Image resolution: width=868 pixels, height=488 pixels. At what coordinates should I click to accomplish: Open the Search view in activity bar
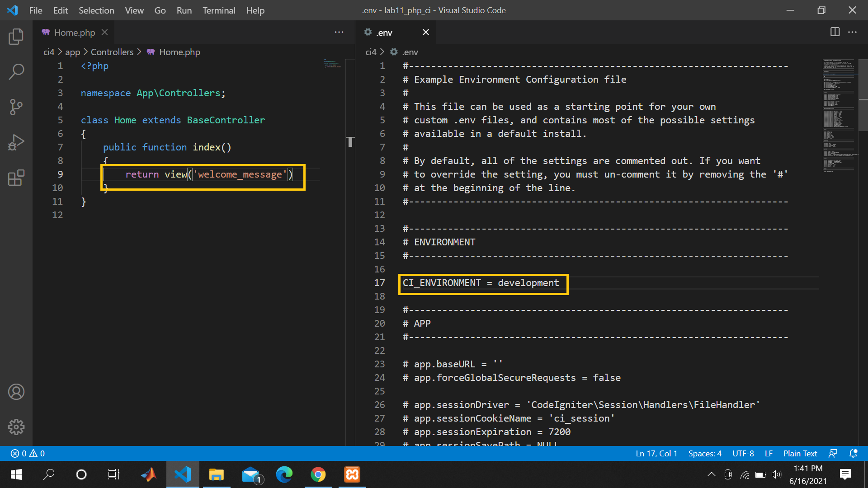[x=16, y=71]
